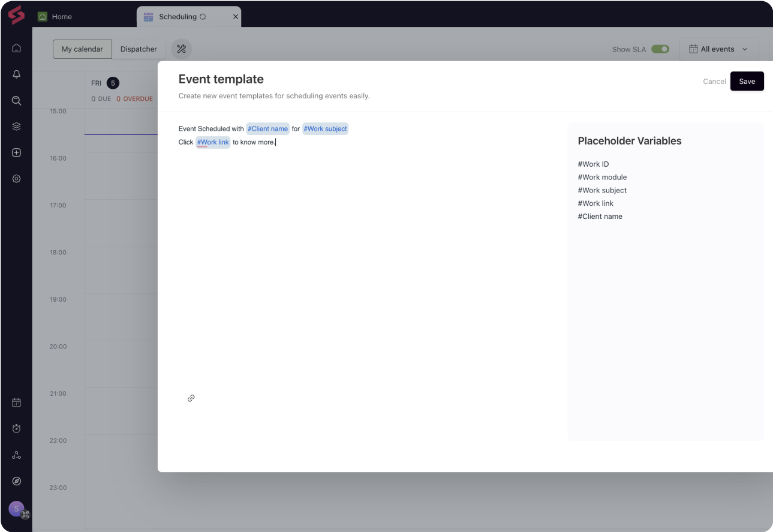Viewport: 773px width, 532px height.
Task: Insert the #Work ID placeholder variable
Action: point(593,164)
